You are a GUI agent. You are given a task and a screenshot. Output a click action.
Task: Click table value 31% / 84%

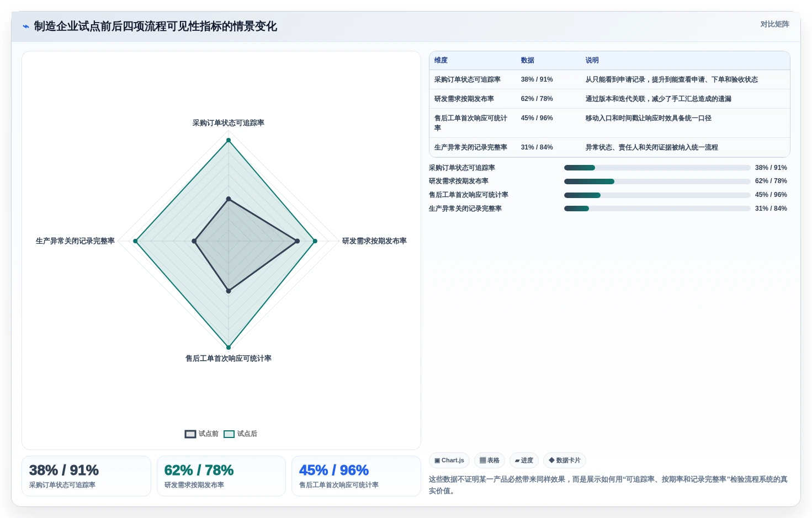[x=537, y=148]
